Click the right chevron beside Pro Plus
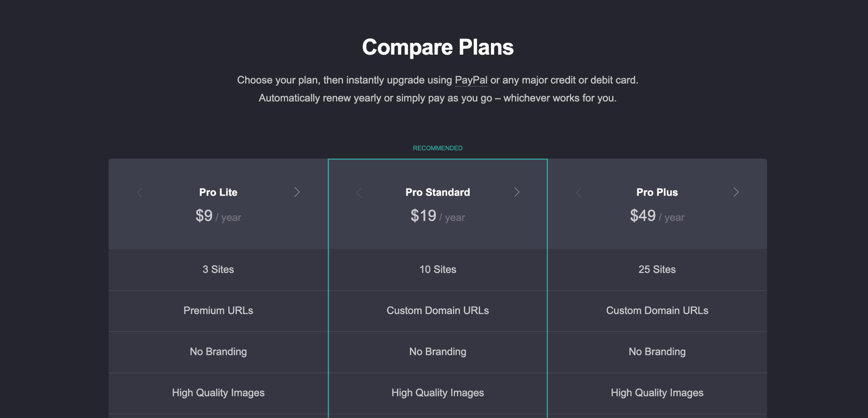The image size is (868, 418). [736, 193]
